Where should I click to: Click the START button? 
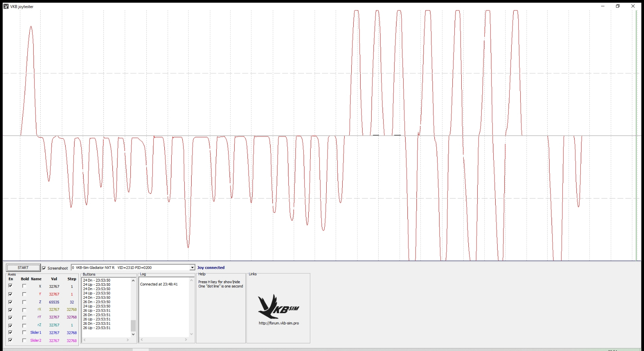pos(23,268)
